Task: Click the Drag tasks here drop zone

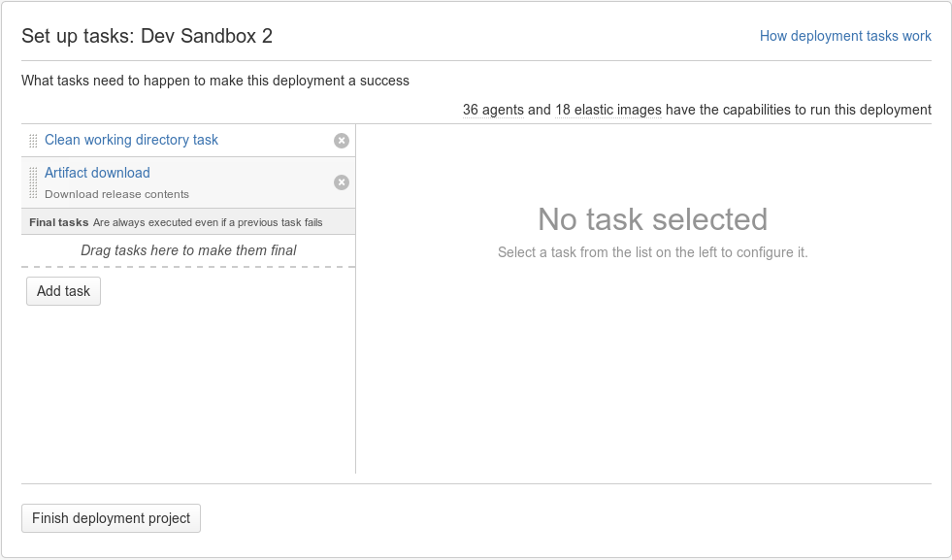Action: click(188, 250)
